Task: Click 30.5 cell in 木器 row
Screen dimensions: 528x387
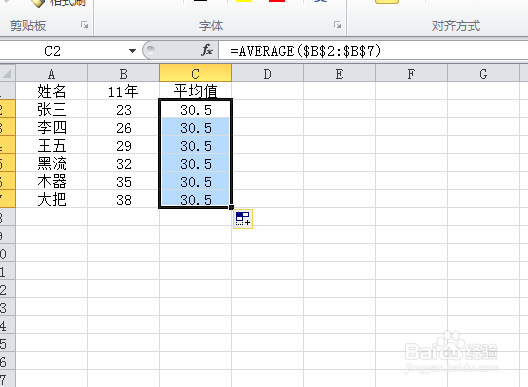Action: coord(196,181)
